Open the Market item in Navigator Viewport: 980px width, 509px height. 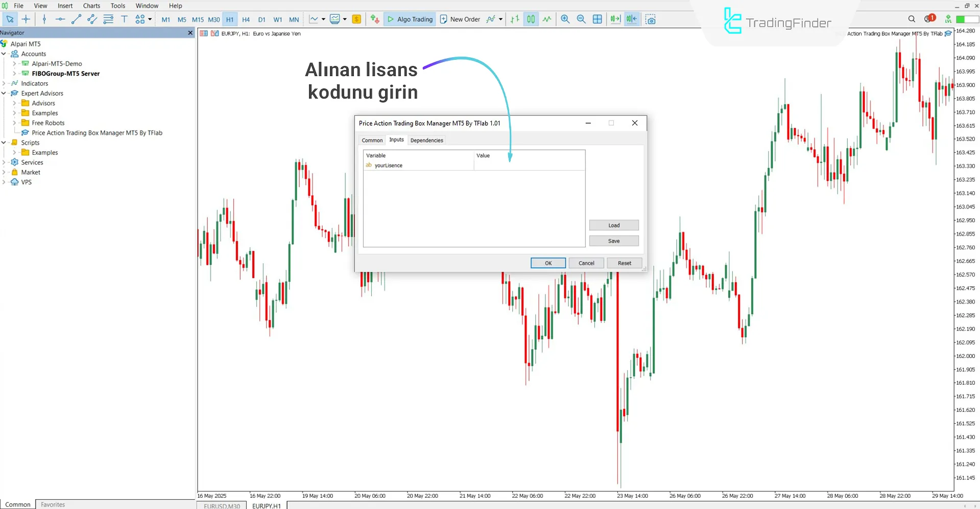31,172
